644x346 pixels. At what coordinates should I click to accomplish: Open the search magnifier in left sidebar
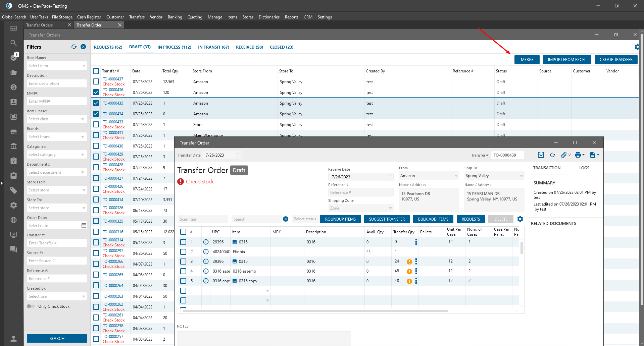(x=13, y=43)
